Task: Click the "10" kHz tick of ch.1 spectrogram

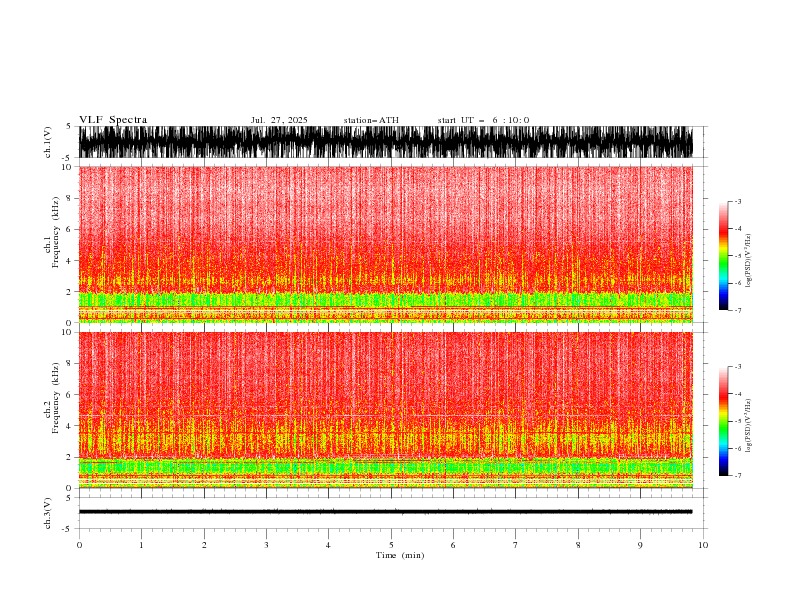Action: click(x=67, y=167)
